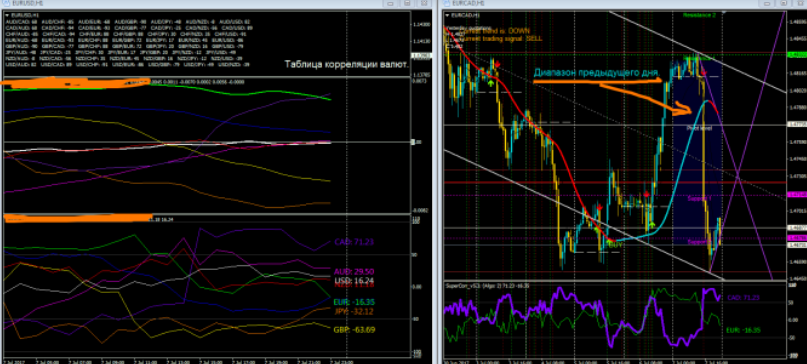
Task: Close the EURUSD,H1 chart window
Action: [x=424, y=3]
